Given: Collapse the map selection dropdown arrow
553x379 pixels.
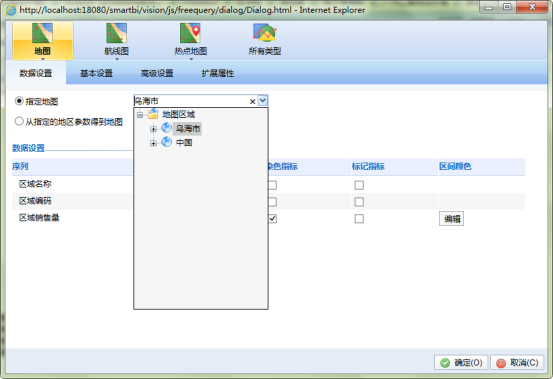Looking at the screenshot, I should [x=263, y=101].
